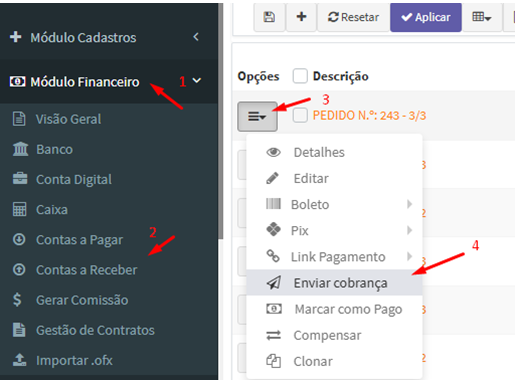Screen dimensions: 515x380
Task: Click the eye icon next to Detalhes
Action: coord(273,152)
